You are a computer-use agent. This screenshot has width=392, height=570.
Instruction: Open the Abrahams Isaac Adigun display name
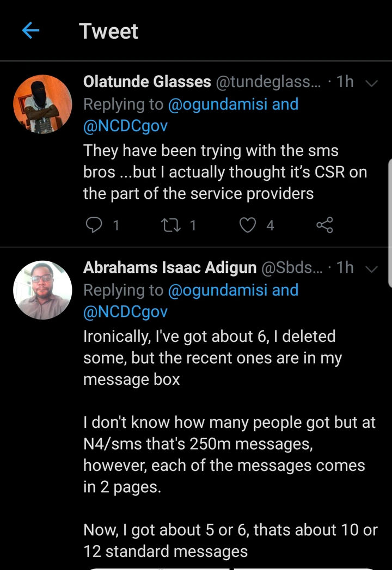(170, 267)
